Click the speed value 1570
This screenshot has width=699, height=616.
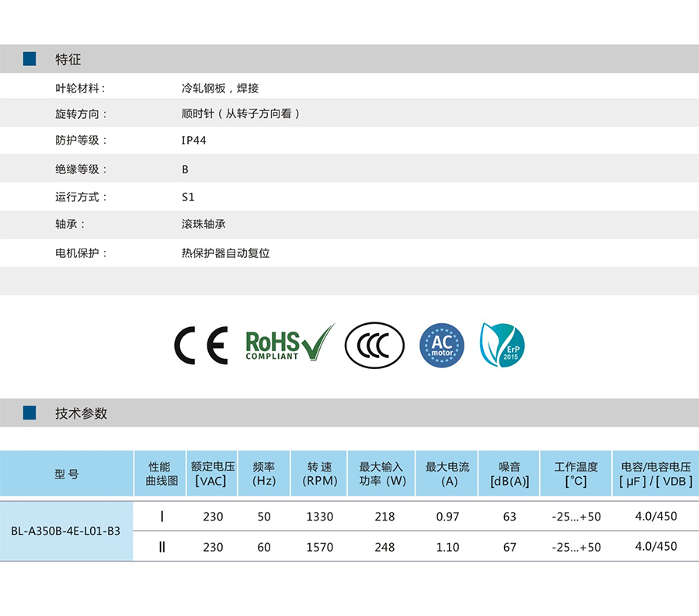320,547
